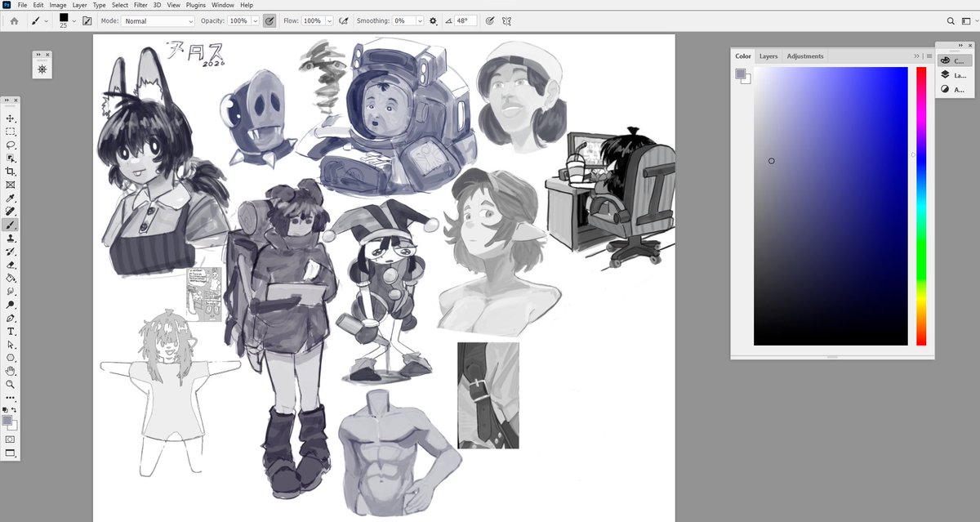The width and height of the screenshot is (980, 522).
Task: Switch to the Layers tab
Action: pos(768,56)
